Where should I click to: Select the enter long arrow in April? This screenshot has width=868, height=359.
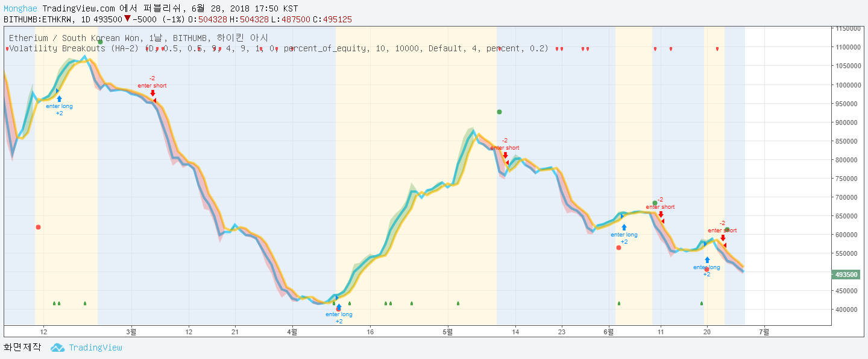point(339,307)
